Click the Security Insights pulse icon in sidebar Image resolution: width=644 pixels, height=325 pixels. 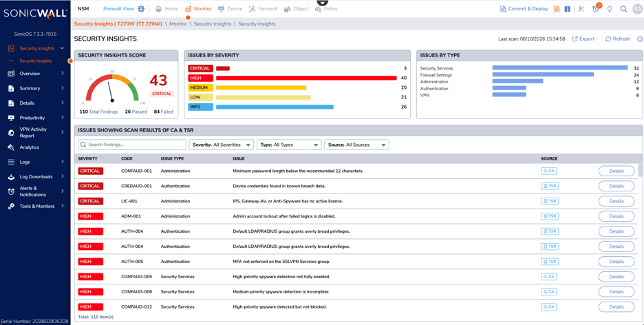[11, 48]
